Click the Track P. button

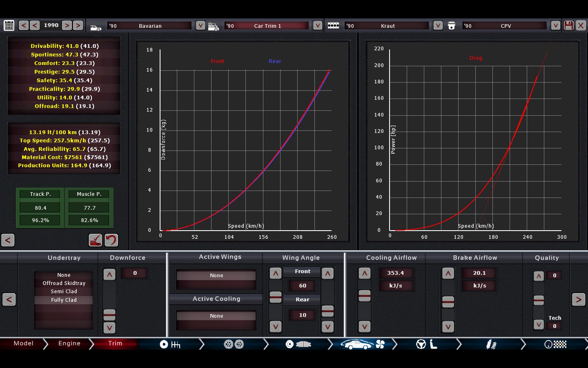coord(40,194)
